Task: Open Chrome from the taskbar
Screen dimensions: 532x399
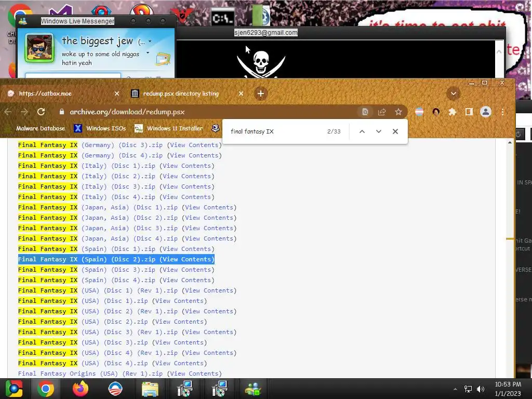Action: pyautogui.click(x=46, y=389)
